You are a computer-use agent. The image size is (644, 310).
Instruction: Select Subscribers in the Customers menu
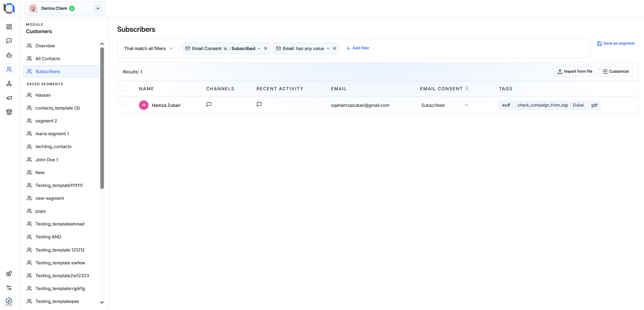(x=61, y=71)
